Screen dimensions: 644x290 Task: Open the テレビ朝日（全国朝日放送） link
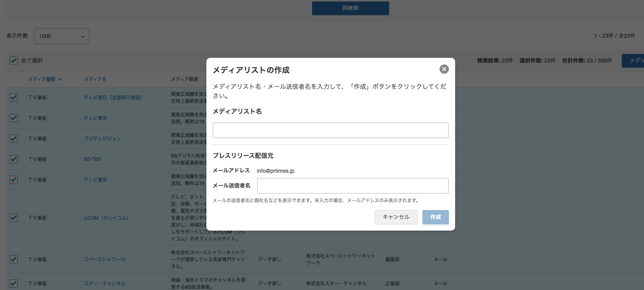tap(113, 97)
